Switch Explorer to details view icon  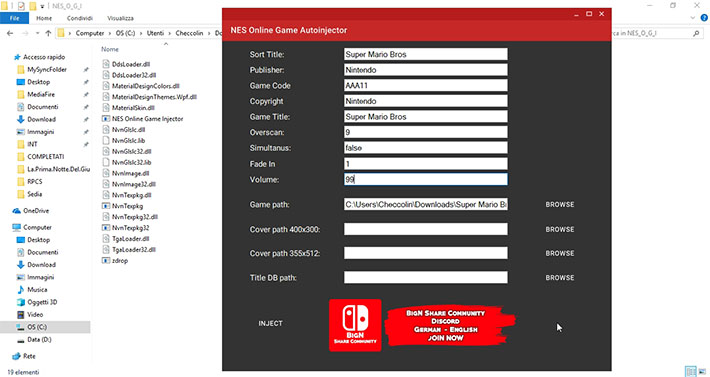[691, 372]
